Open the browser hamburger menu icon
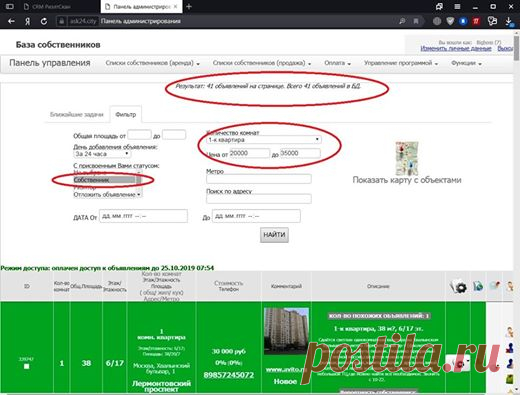 coord(457,6)
